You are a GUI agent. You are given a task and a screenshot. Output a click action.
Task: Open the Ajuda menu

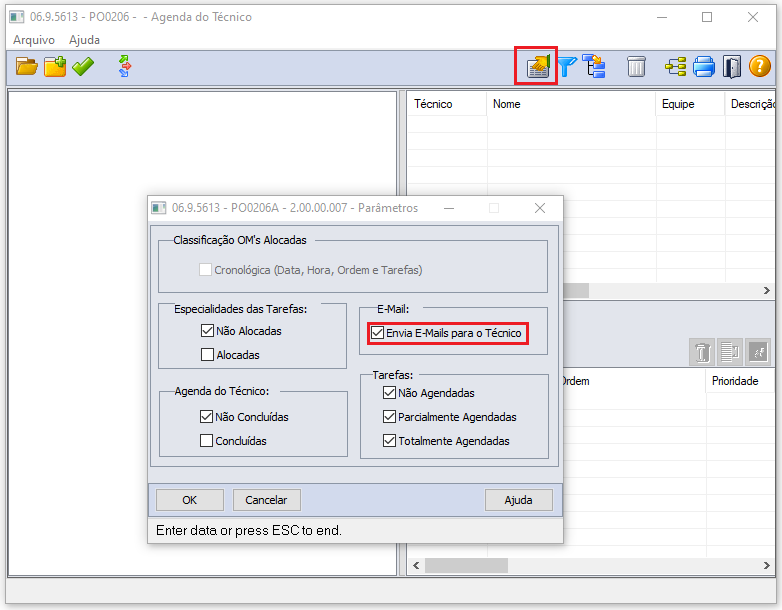click(x=84, y=40)
